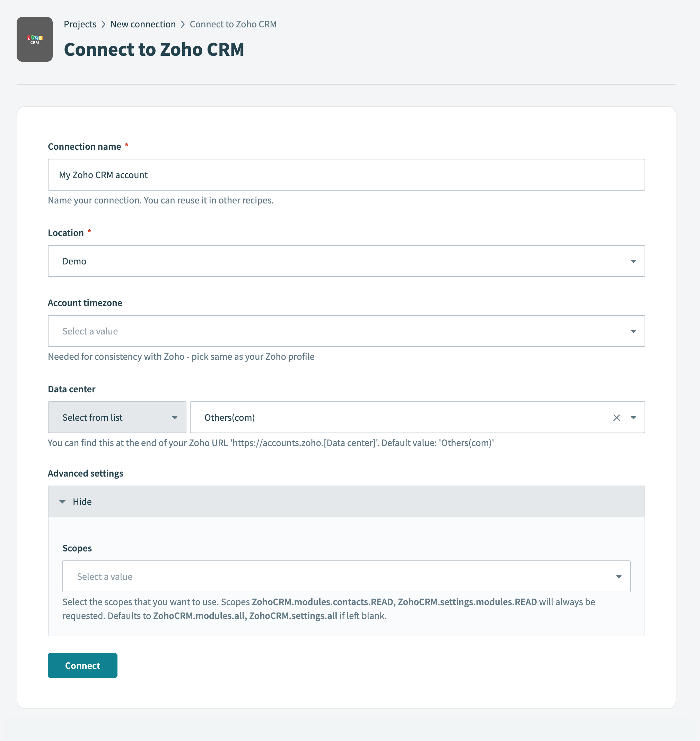
Task: Go to New connection breadcrumb
Action: coord(143,24)
